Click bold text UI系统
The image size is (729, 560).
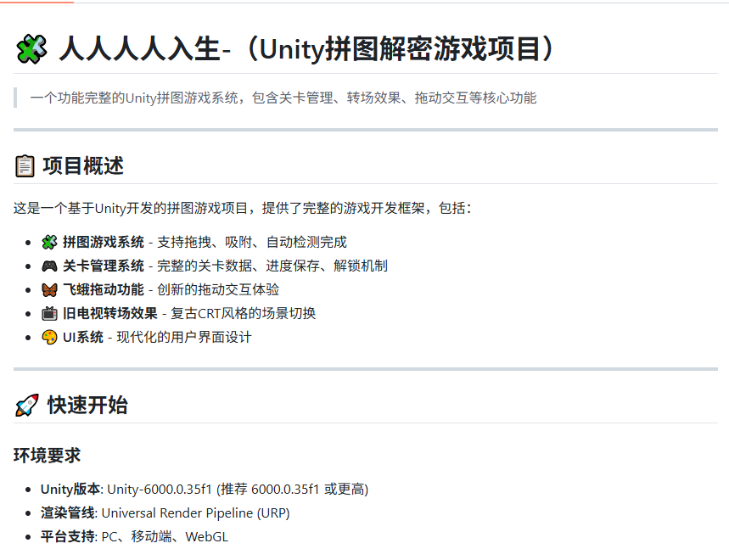pos(83,338)
